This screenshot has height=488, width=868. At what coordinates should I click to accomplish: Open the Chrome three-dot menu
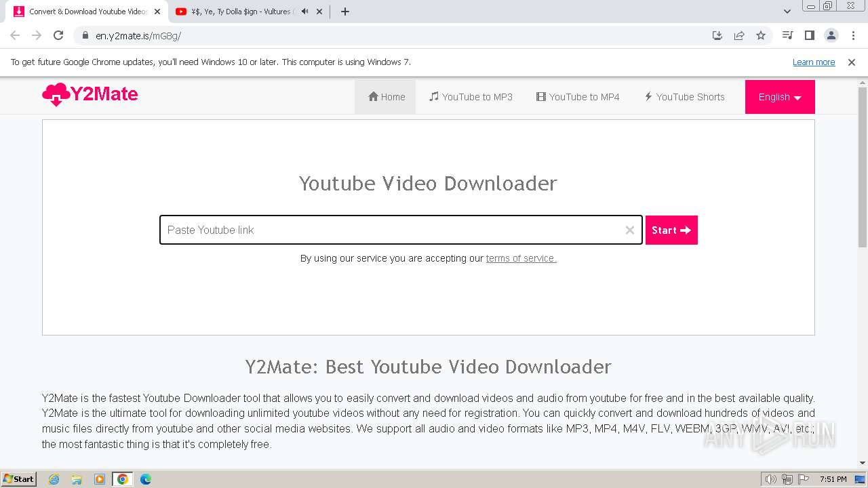[853, 35]
